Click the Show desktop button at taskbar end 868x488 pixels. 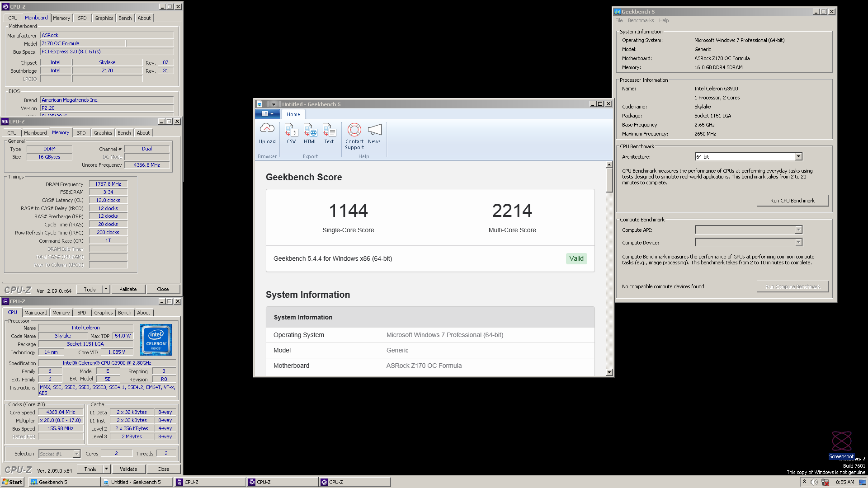[x=863, y=482]
